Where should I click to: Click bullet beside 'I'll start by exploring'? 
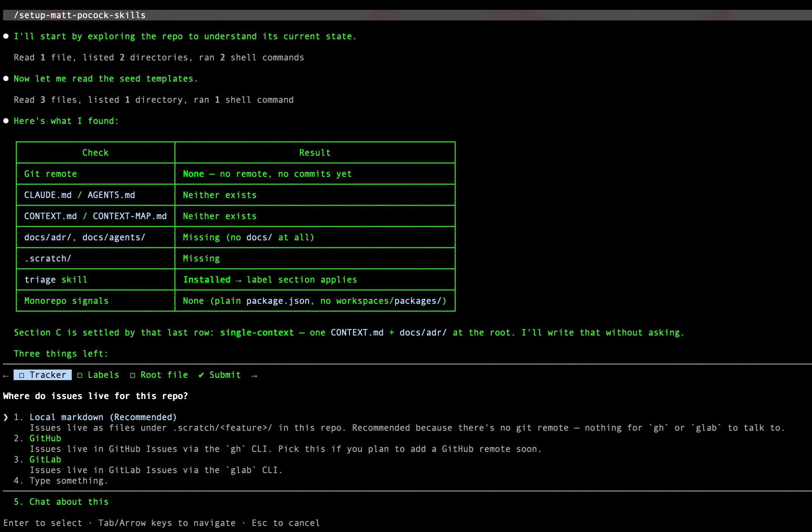coord(6,36)
